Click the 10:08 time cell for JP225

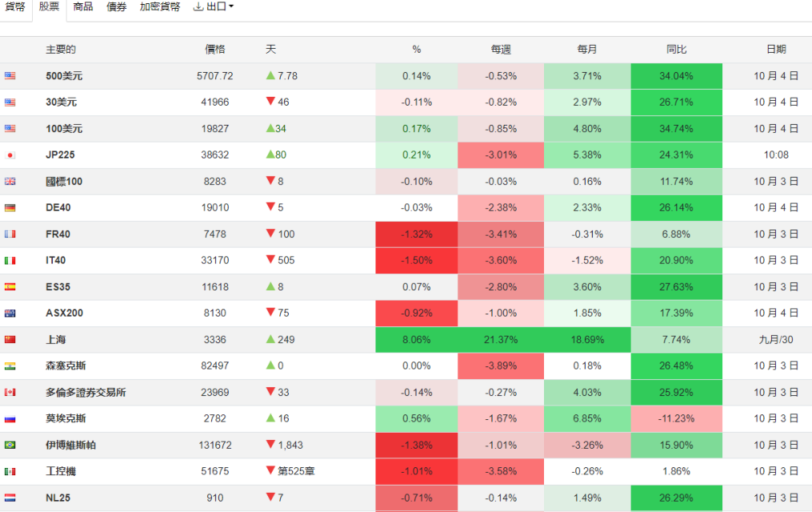(x=776, y=154)
